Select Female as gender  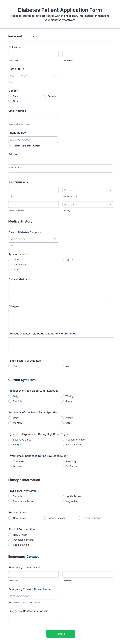45,96
